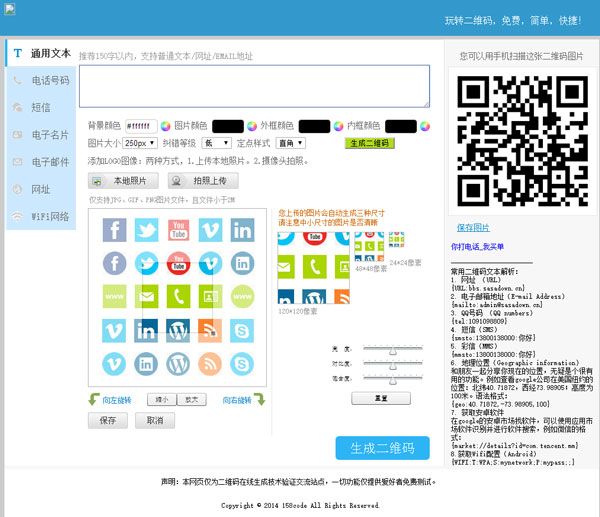Click the broken logo image in header
Screen dimensions: 600x517
(x=10, y=9)
